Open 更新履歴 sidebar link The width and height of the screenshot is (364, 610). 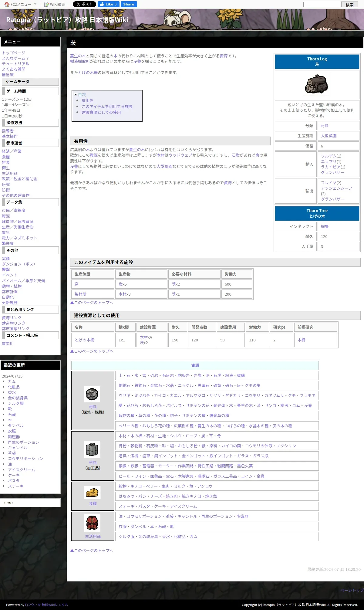coord(10,303)
